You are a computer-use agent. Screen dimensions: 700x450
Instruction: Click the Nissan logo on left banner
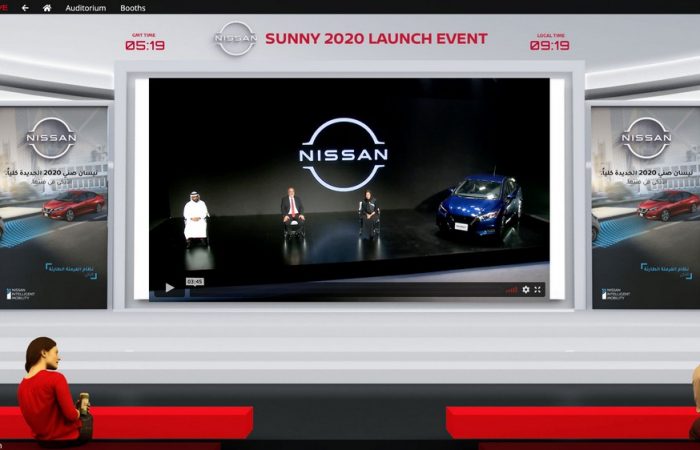(x=51, y=138)
